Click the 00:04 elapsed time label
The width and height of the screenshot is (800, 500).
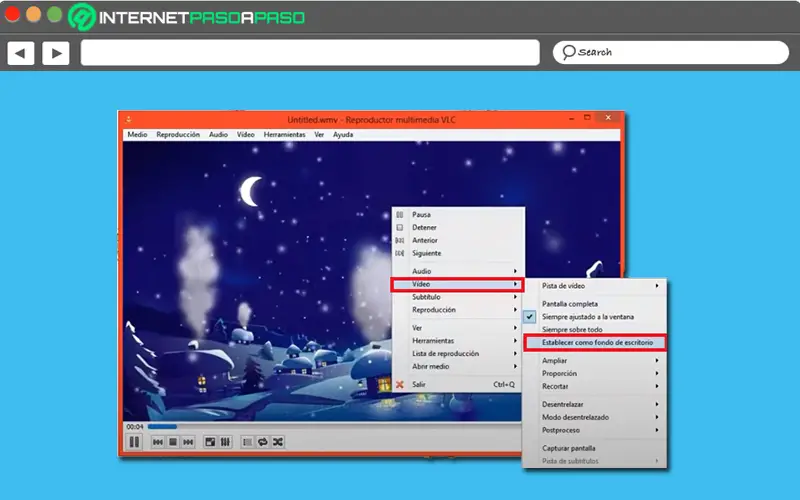pyautogui.click(x=135, y=427)
